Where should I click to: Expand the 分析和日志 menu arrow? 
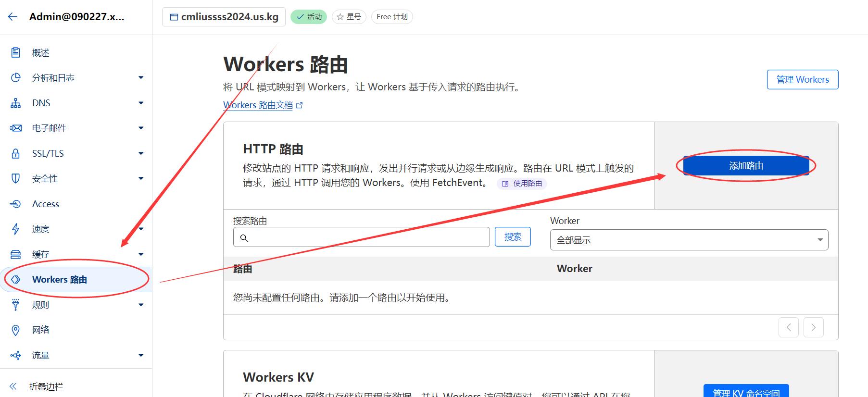click(141, 78)
